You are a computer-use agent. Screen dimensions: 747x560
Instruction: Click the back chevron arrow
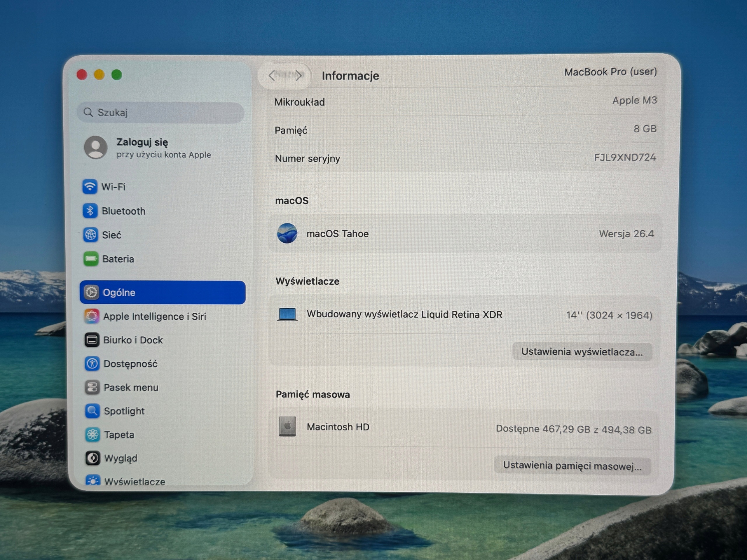[x=272, y=76]
